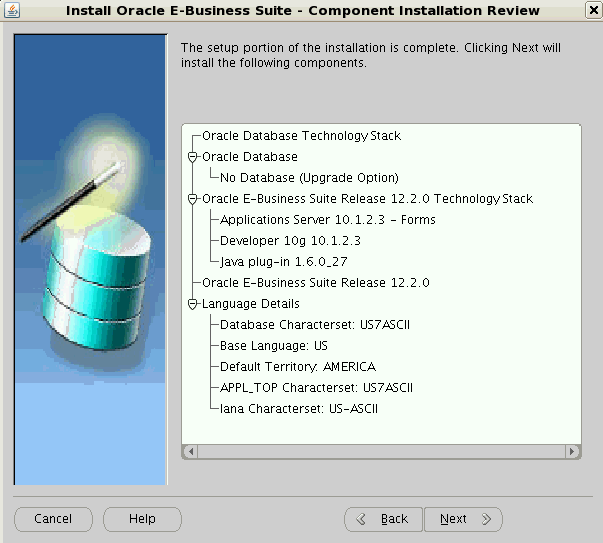603x543 pixels.
Task: Collapse the Language Details node
Action: coord(193,304)
